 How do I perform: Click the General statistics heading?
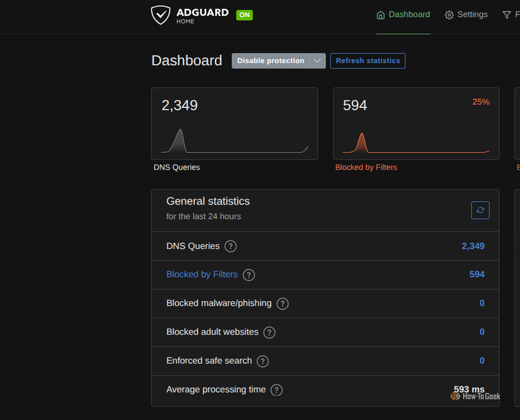click(208, 201)
